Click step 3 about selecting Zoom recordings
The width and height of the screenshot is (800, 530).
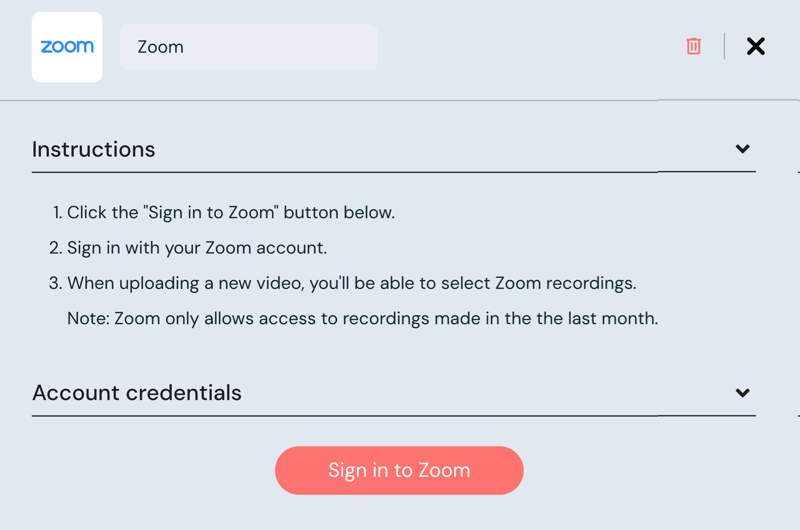pos(350,283)
